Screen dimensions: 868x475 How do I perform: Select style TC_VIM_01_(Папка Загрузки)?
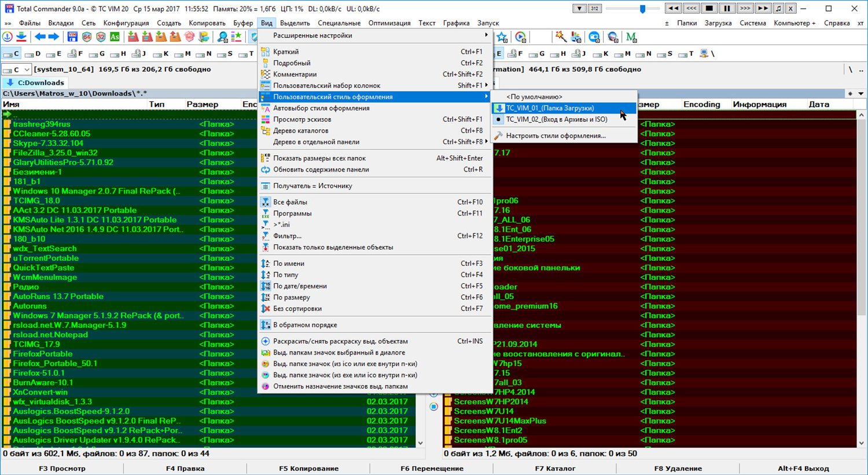(564, 108)
